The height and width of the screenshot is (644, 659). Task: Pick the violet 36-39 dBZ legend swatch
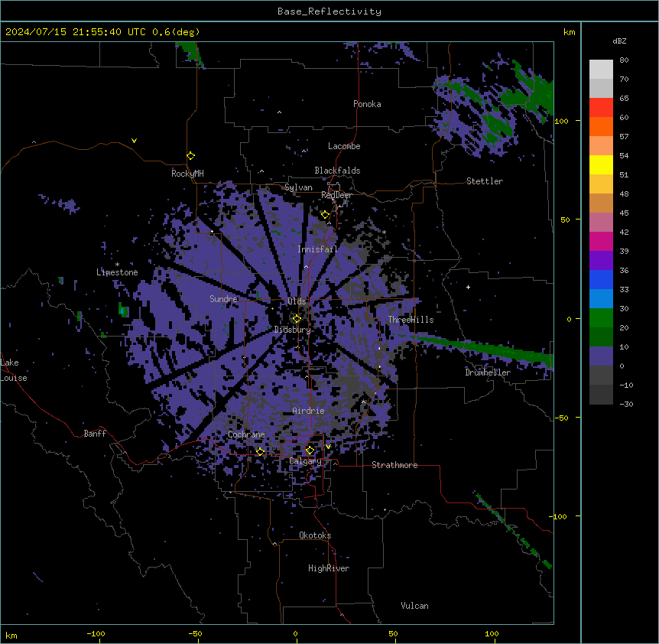[x=601, y=260]
